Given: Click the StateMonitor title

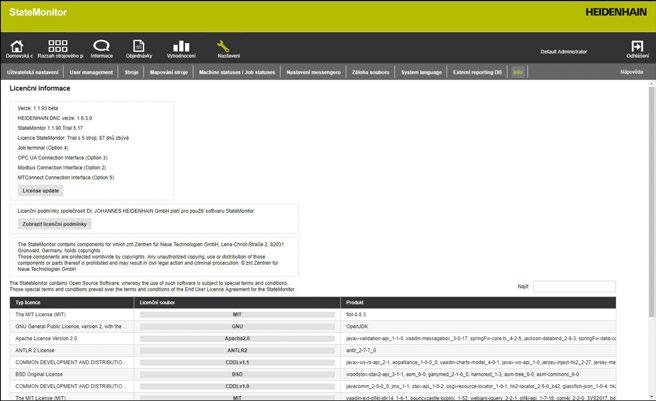Looking at the screenshot, I should pyautogui.click(x=38, y=12).
